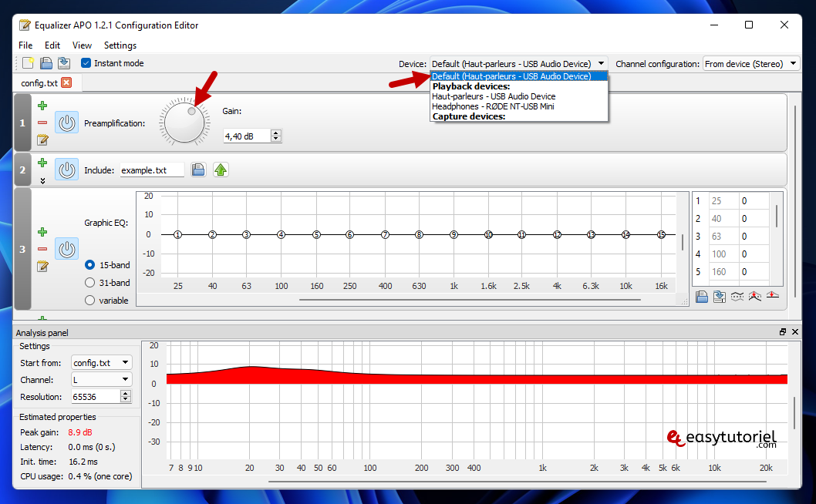This screenshot has width=816, height=504.
Task: Click the New file icon in toolbar
Action: tap(28, 63)
